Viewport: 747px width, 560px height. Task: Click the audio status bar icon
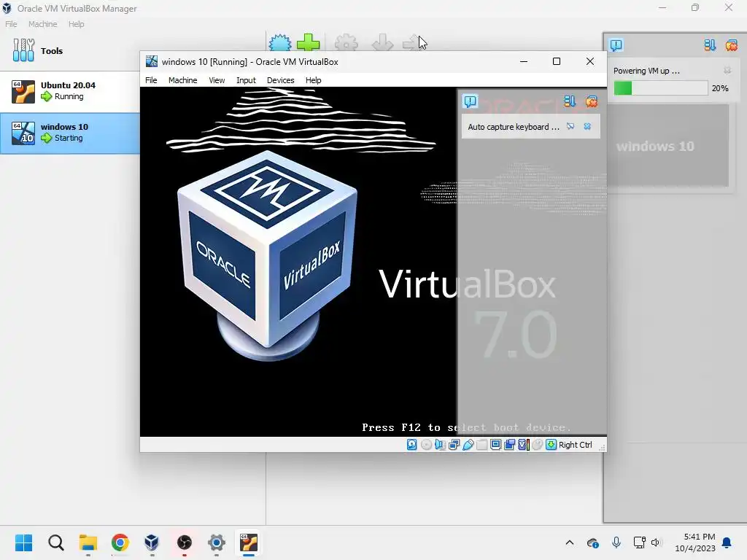tap(440, 445)
